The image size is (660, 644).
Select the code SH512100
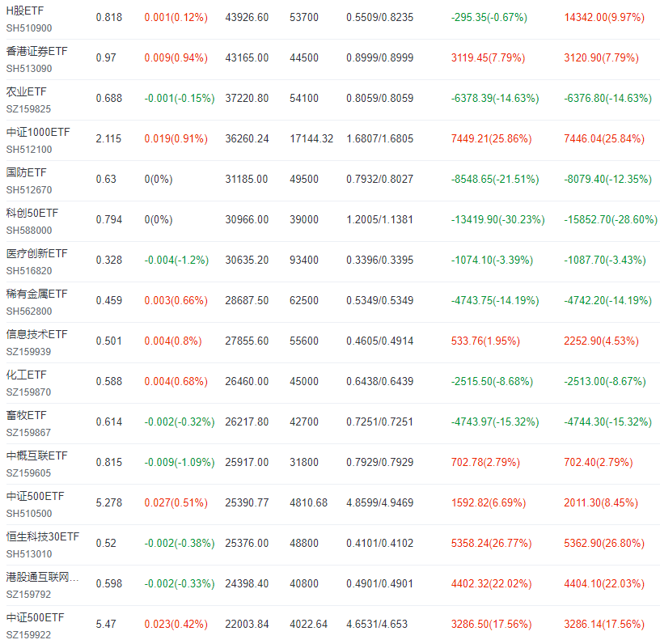point(29,150)
